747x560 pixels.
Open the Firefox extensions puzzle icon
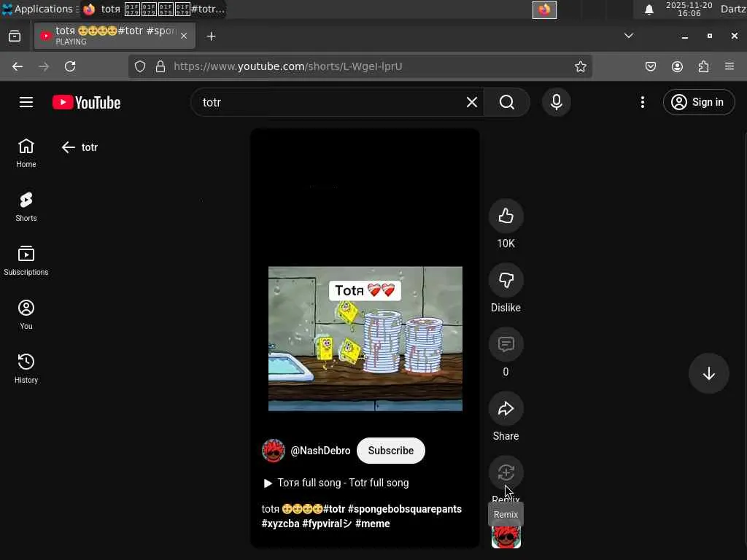click(703, 66)
